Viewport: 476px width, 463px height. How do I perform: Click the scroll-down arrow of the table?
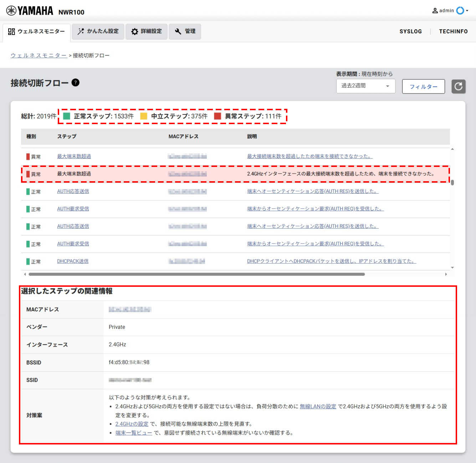click(x=452, y=268)
